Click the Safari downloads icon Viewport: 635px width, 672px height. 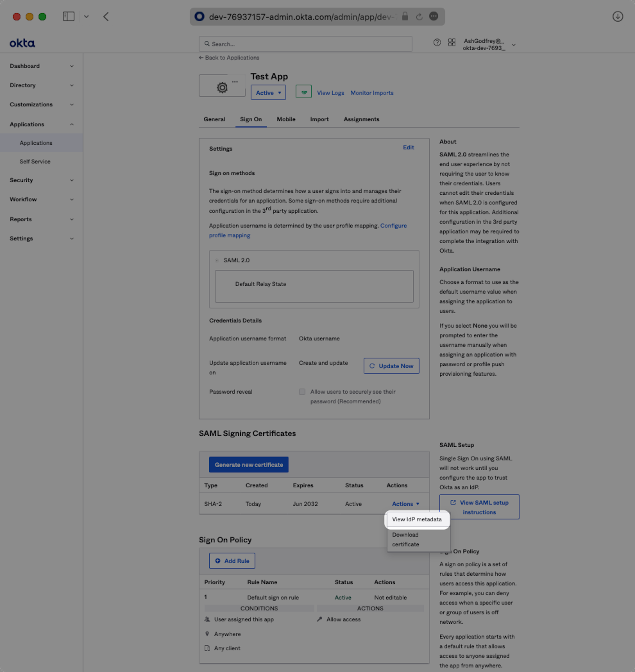point(617,16)
